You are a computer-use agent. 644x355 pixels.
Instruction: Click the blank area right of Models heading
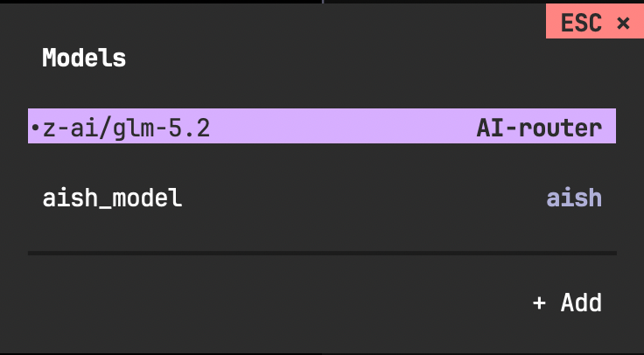coord(332,58)
